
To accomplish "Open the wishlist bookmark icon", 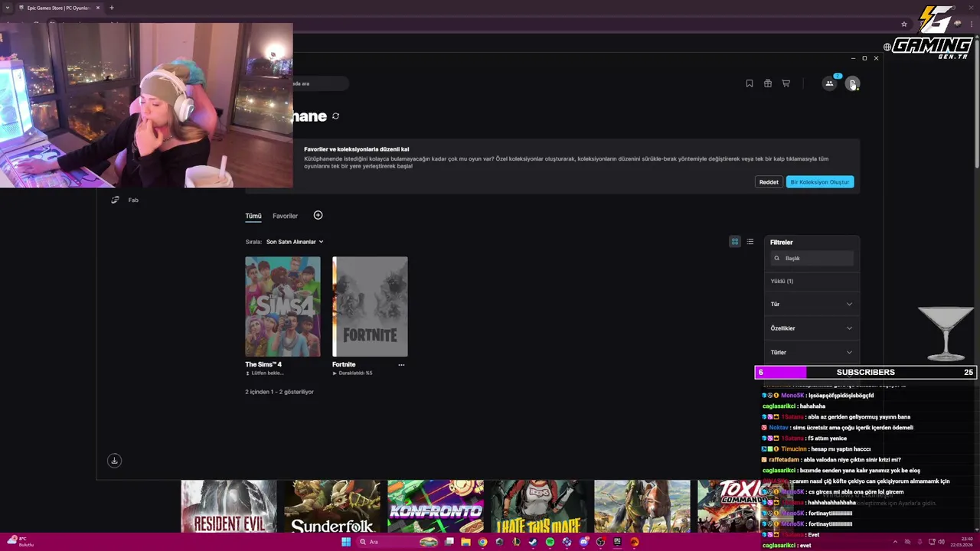I will pos(750,83).
